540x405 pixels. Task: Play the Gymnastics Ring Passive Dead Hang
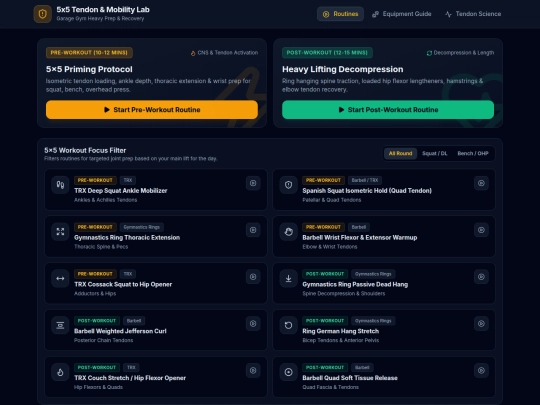(x=481, y=277)
